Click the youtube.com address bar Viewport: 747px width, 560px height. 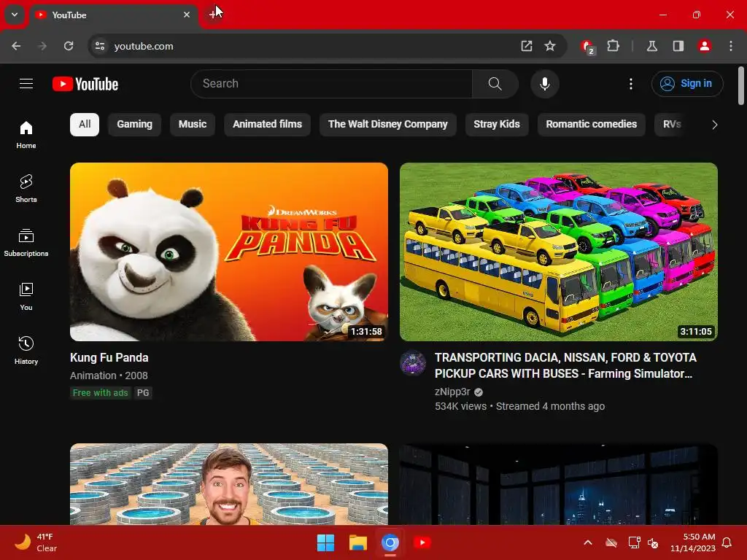305,46
